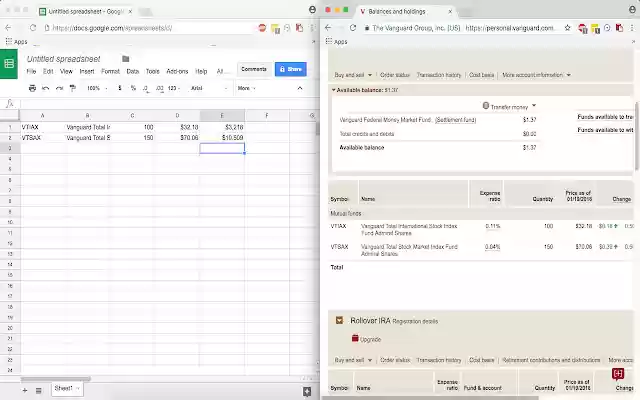This screenshot has height=400, width=640.
Task: Open the Insert menu in Sheets
Action: click(87, 71)
